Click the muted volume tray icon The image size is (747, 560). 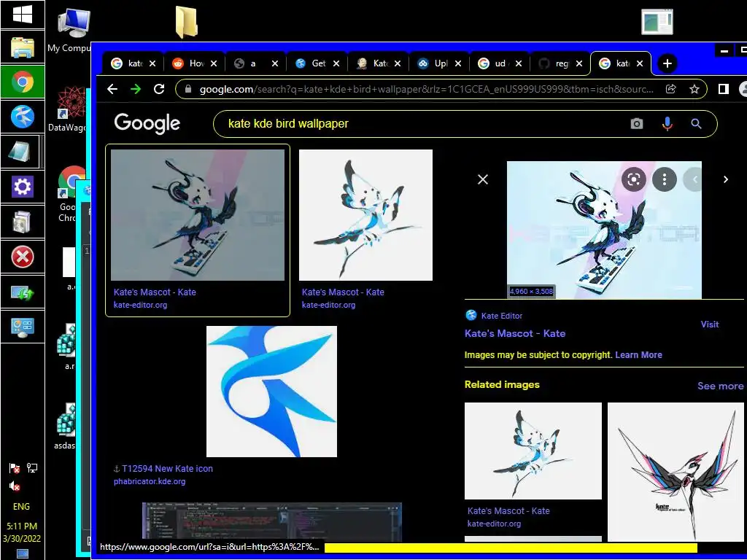click(x=15, y=486)
